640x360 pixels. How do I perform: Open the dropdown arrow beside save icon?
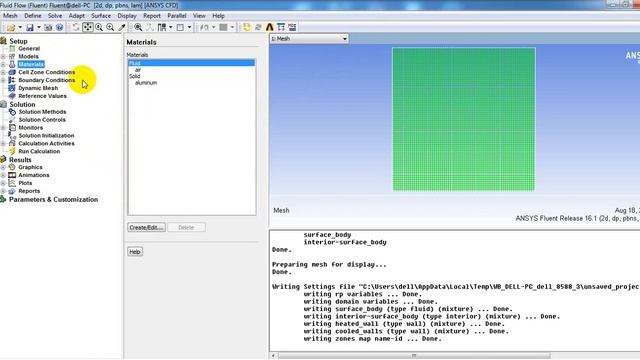coord(39,27)
